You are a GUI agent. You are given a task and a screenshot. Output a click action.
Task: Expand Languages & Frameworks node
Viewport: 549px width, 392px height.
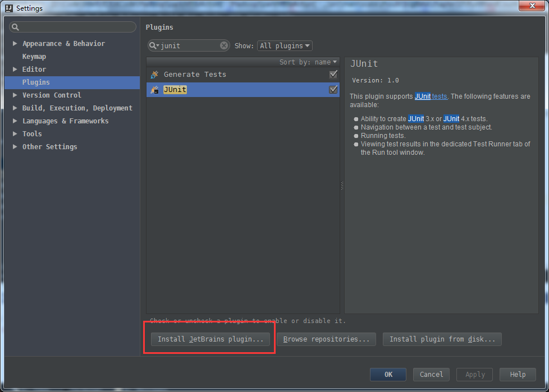15,121
